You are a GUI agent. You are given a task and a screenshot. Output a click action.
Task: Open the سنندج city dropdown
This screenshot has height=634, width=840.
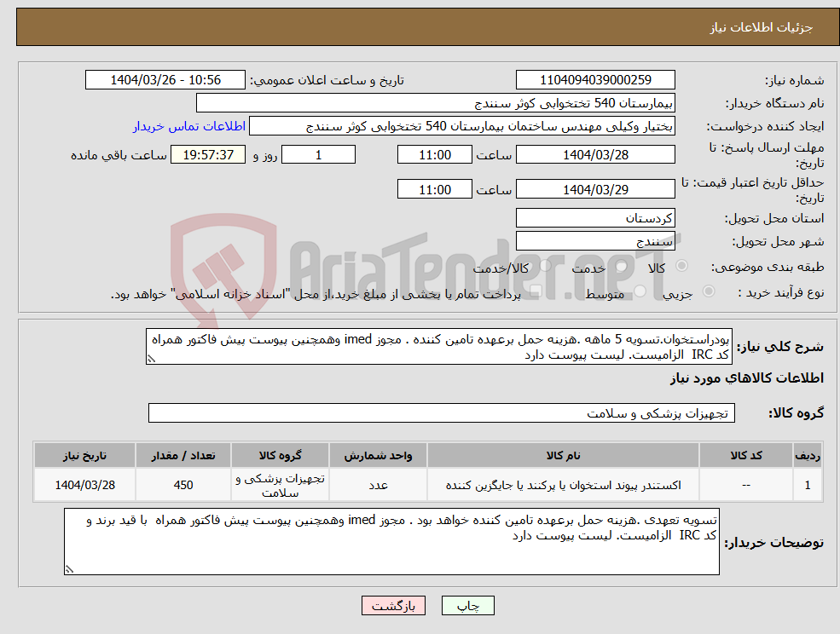tap(594, 239)
